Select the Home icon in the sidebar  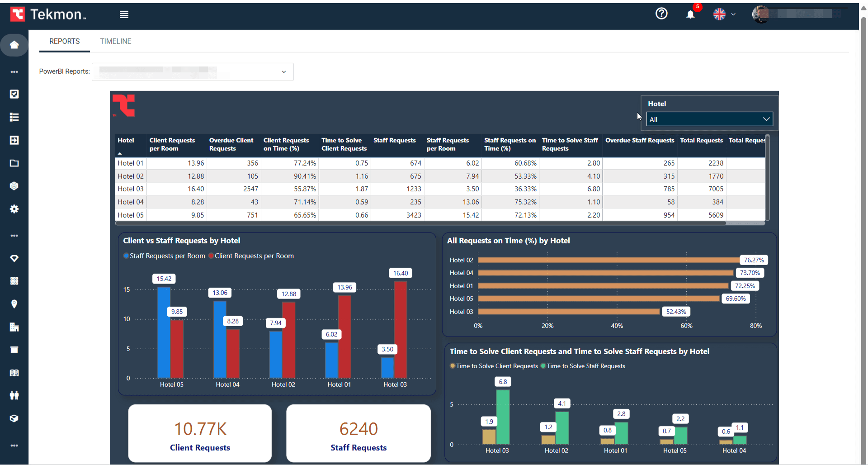click(14, 45)
